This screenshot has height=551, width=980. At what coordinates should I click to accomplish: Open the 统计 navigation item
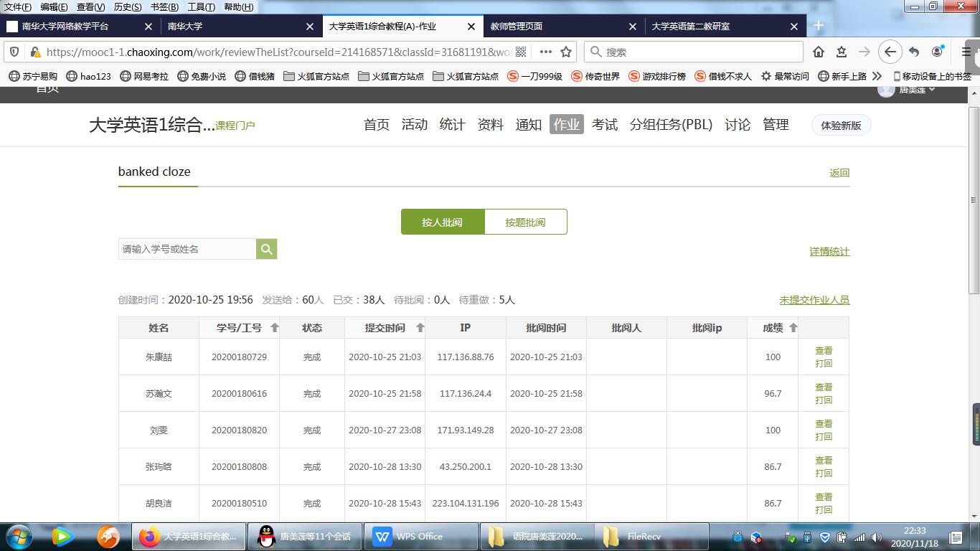click(x=452, y=125)
